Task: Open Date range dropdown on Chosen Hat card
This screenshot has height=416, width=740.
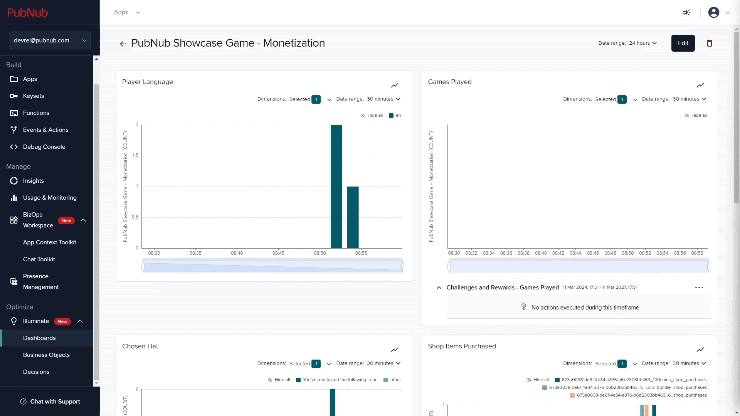Action: (368, 364)
